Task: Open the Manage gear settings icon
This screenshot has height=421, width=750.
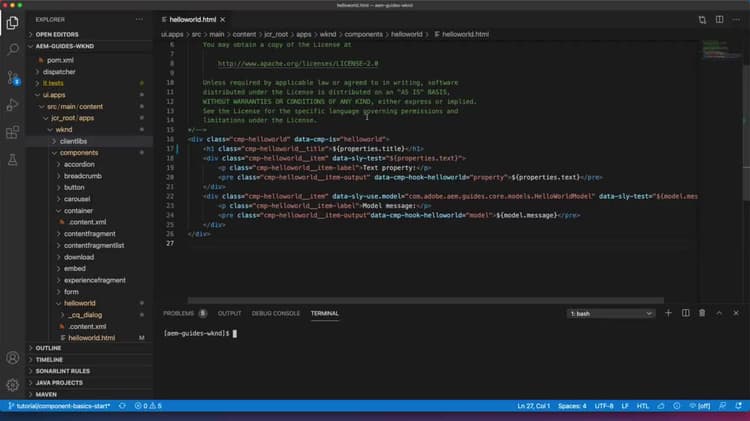Action: (x=13, y=384)
